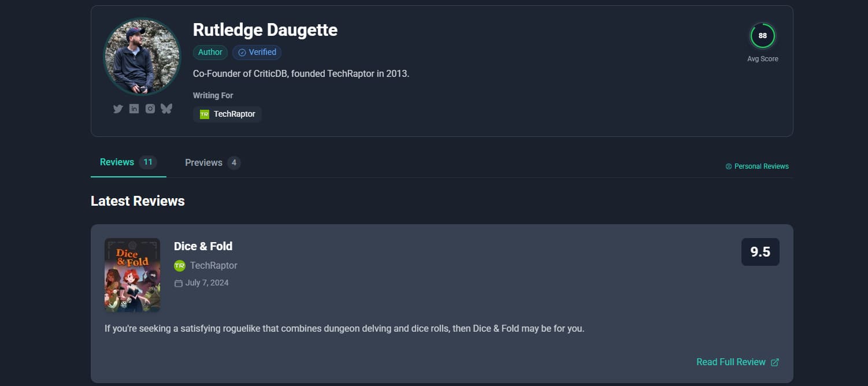This screenshot has height=386, width=868.
Task: Switch to the Reviews tab
Action: click(x=128, y=162)
